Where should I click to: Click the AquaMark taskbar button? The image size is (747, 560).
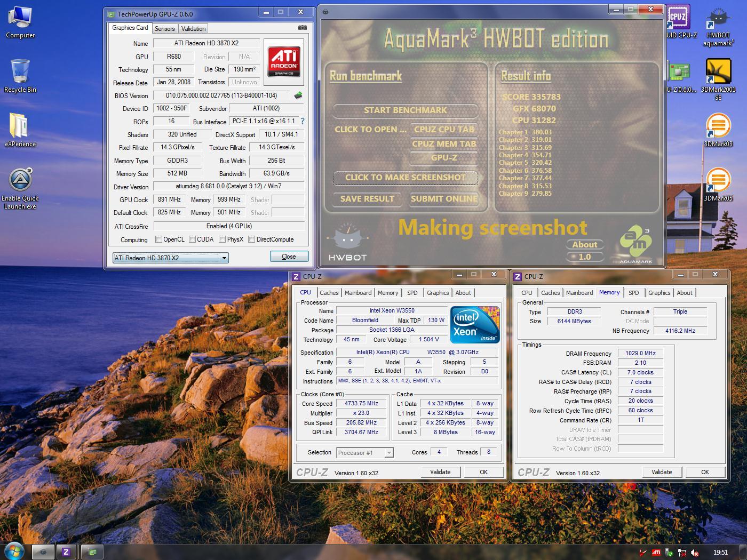point(43,552)
